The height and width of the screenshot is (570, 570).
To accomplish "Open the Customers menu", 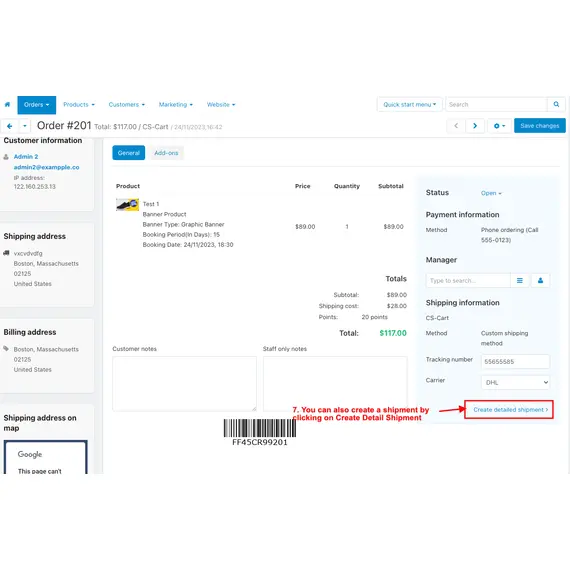I will point(127,105).
